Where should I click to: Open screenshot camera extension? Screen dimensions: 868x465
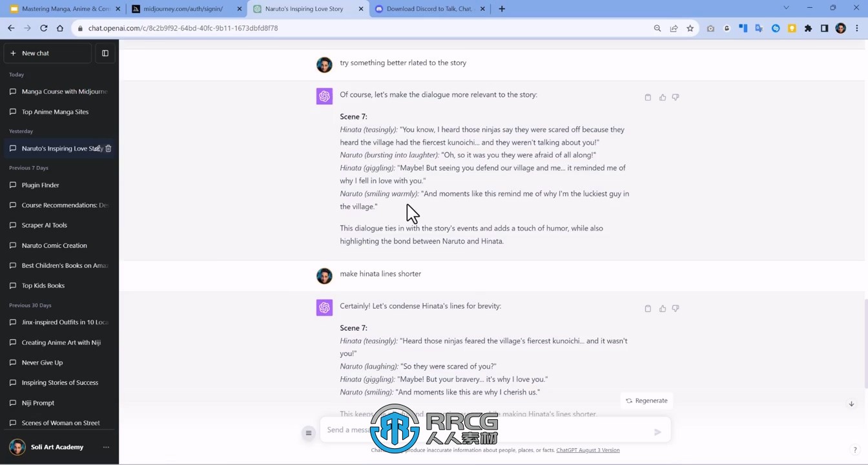[x=710, y=28]
